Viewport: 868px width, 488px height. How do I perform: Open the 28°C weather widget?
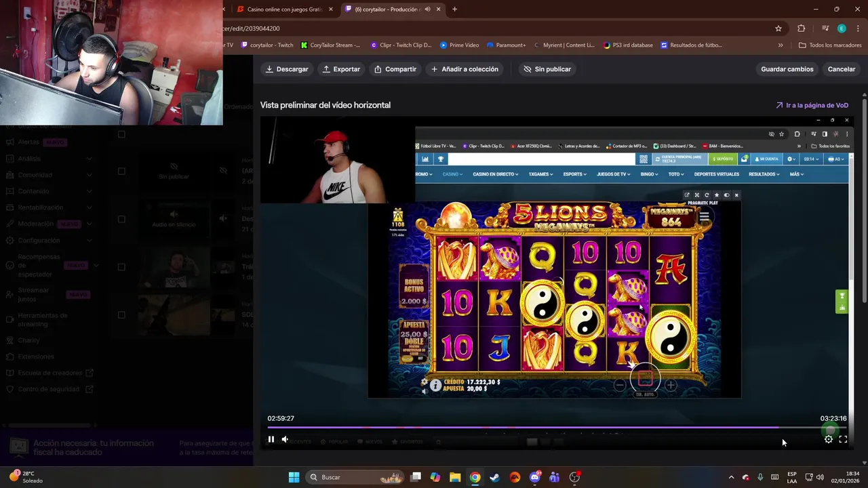coord(27,477)
